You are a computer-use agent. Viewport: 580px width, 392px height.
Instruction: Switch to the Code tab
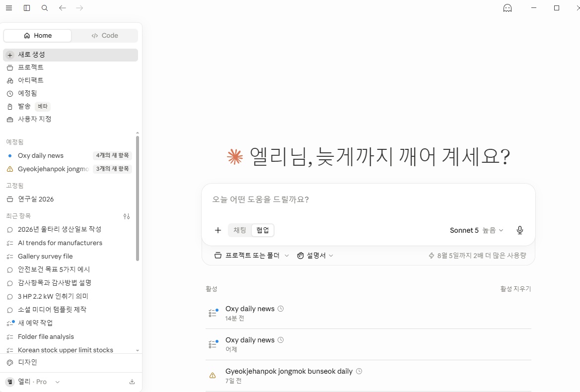tap(105, 35)
